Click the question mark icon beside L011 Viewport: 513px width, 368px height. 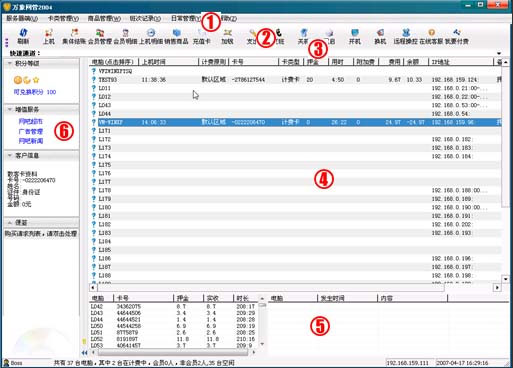tap(94, 88)
